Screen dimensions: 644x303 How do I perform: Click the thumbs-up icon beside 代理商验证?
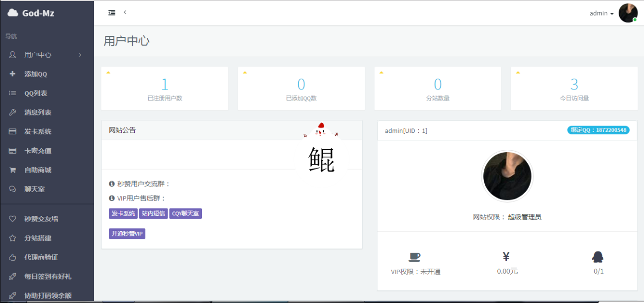(12, 257)
